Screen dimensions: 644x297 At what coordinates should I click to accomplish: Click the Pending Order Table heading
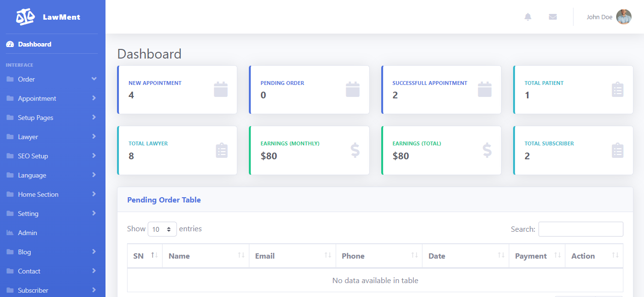tap(164, 200)
